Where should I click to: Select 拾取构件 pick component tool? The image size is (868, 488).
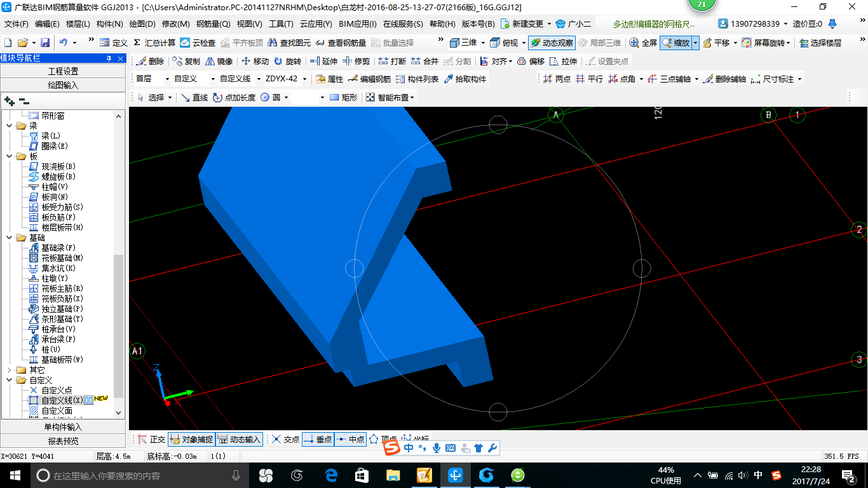coord(465,79)
